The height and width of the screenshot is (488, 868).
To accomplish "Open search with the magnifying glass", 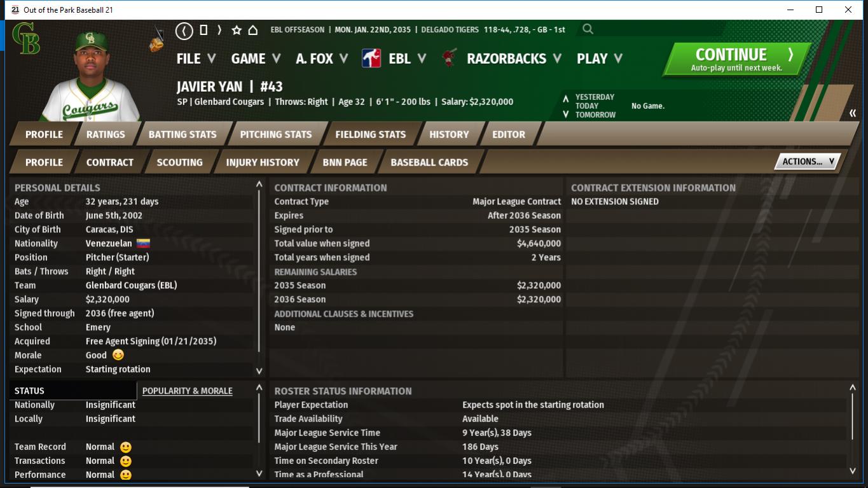I will tap(588, 29).
